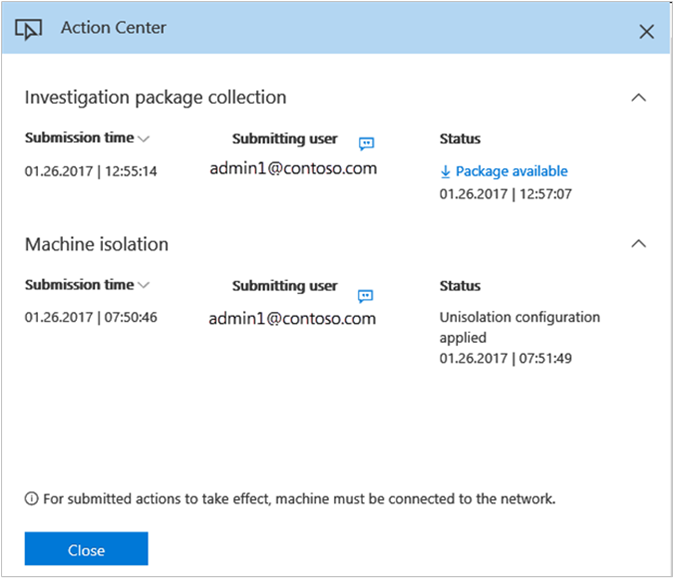
Task: Toggle Submission time sort arrow under Machine isolation
Action: [144, 286]
